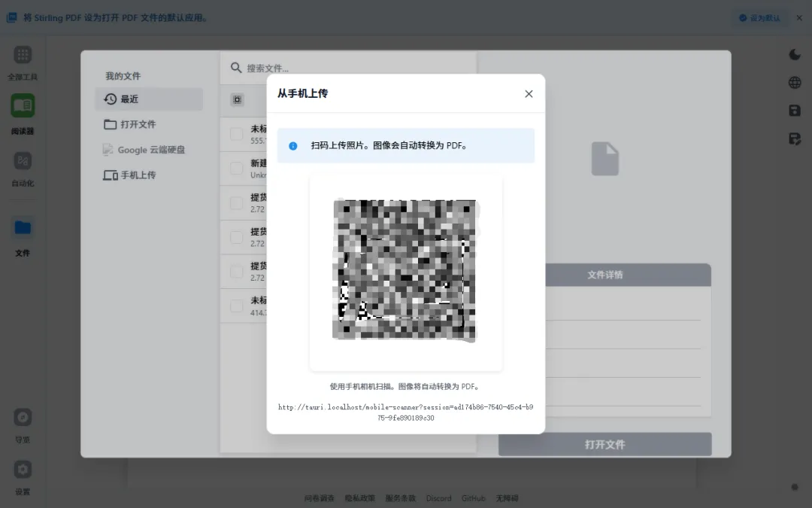Select the 文件 folder icon in sidebar
812x508 pixels.
[23, 227]
